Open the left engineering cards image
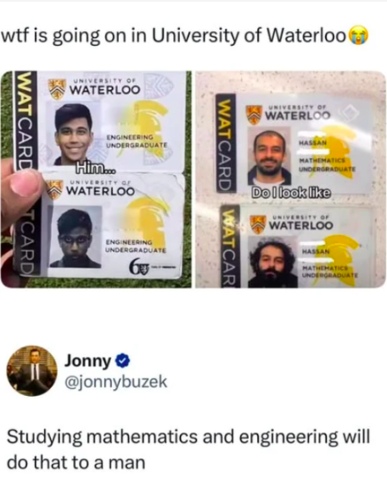Screen dimensions: 387x480 pyautogui.click(x=96, y=179)
